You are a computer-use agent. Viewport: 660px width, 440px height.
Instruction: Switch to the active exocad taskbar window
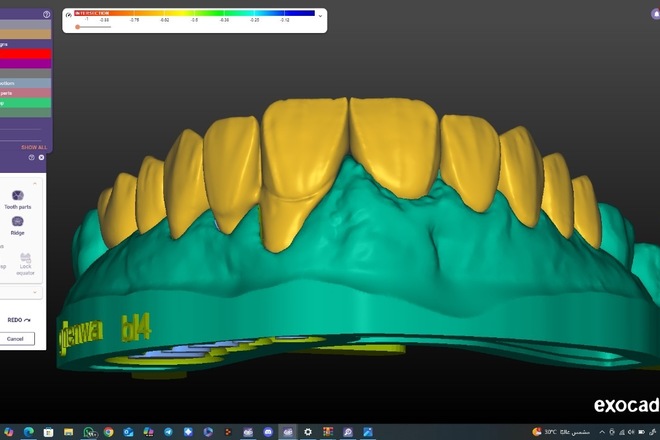(288, 432)
